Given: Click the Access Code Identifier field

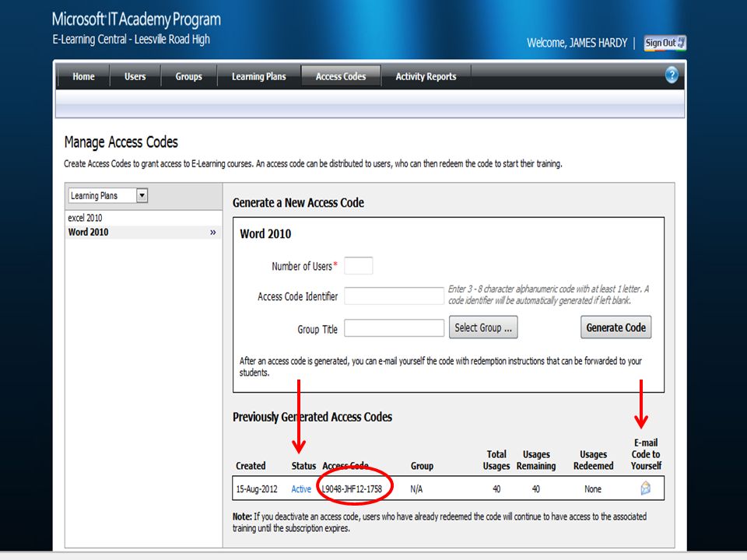Looking at the screenshot, I should pos(394,296).
